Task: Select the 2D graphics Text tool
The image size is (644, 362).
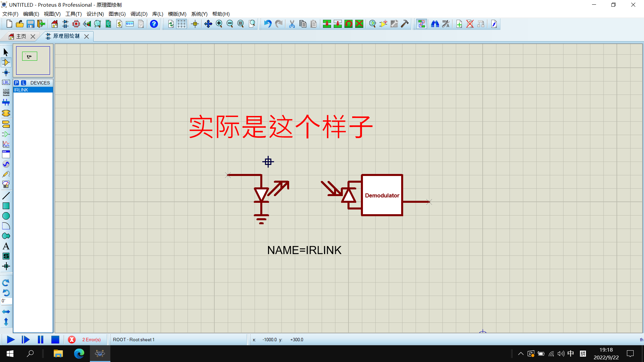Action: (6, 246)
